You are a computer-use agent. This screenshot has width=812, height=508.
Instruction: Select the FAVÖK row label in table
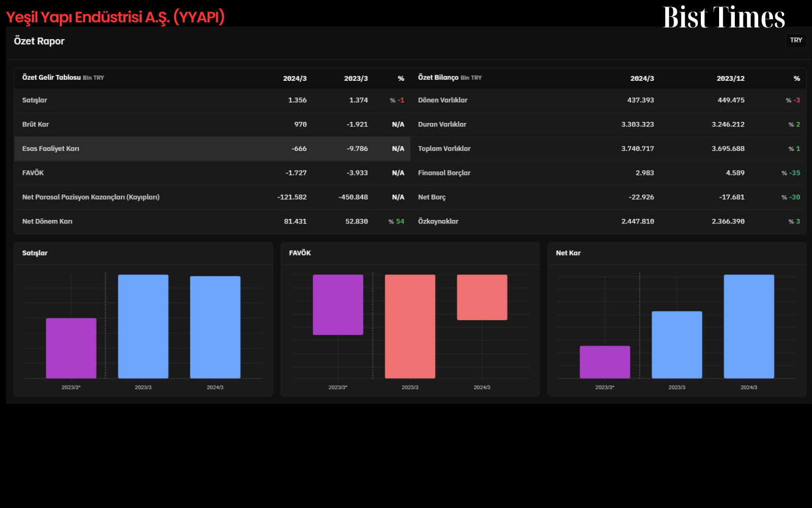pyautogui.click(x=33, y=173)
